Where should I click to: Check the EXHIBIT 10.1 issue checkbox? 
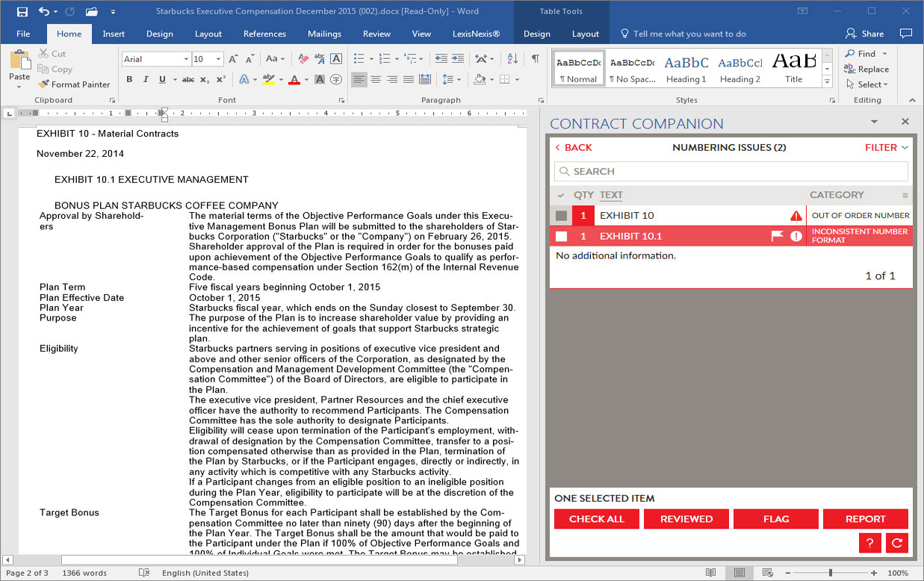pyautogui.click(x=562, y=236)
